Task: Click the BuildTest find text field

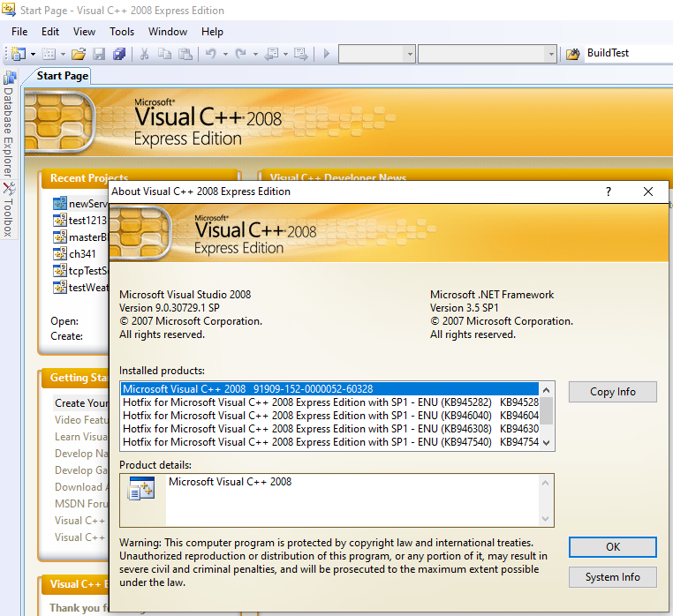Action: 628,53
